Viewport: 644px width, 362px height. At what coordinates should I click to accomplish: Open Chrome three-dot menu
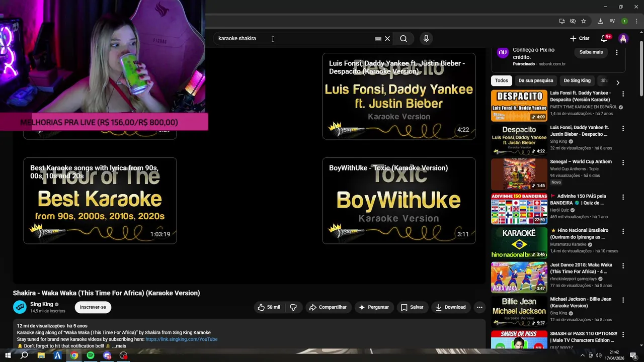tap(636, 21)
